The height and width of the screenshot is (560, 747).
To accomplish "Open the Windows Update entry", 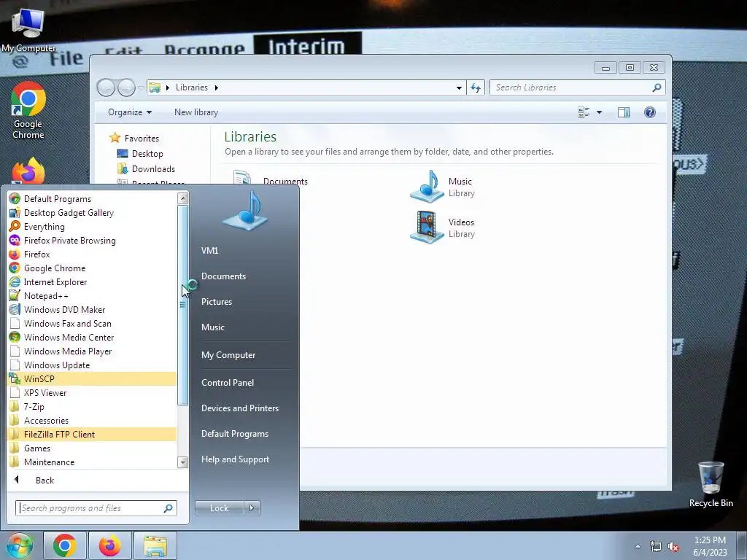I will point(92,365).
